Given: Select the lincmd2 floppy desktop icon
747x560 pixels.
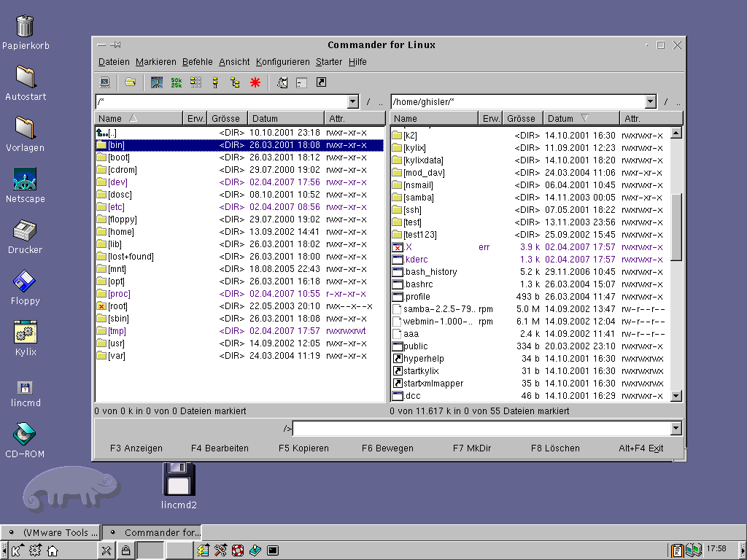Looking at the screenshot, I should point(179,486).
